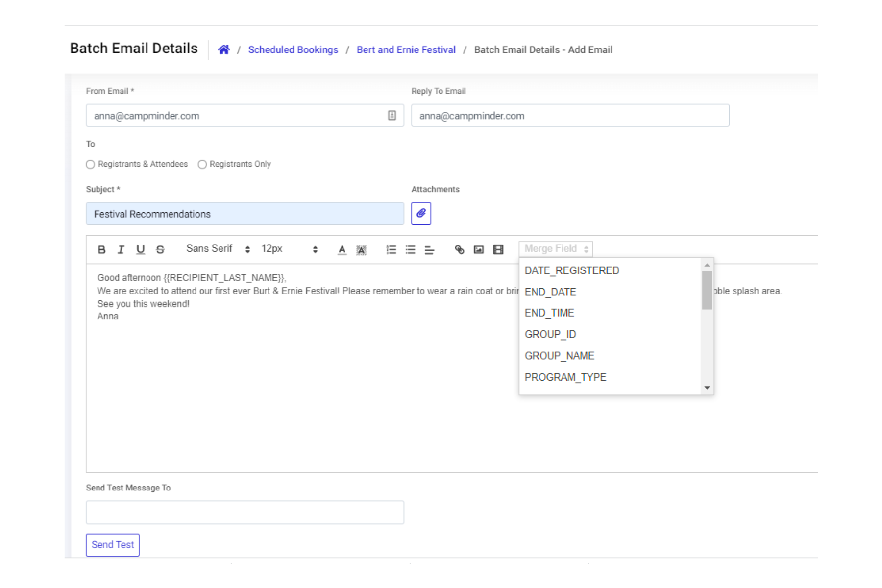
Task: Click the Send Test Message To field
Action: [245, 513]
